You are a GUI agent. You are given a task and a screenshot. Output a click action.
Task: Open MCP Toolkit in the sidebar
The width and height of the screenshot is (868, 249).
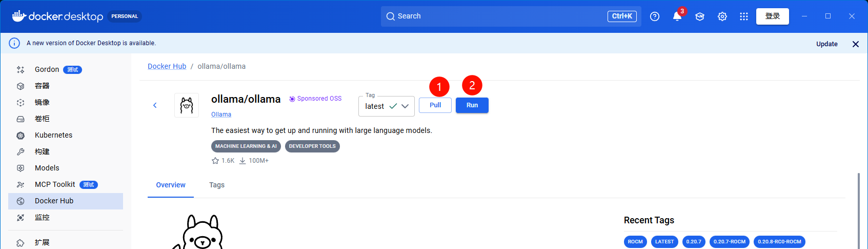click(x=66, y=185)
